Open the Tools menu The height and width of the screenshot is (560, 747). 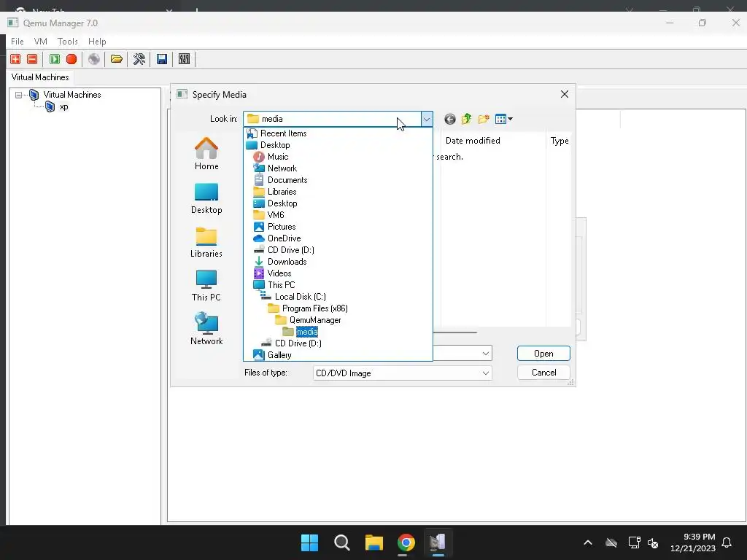68,42
